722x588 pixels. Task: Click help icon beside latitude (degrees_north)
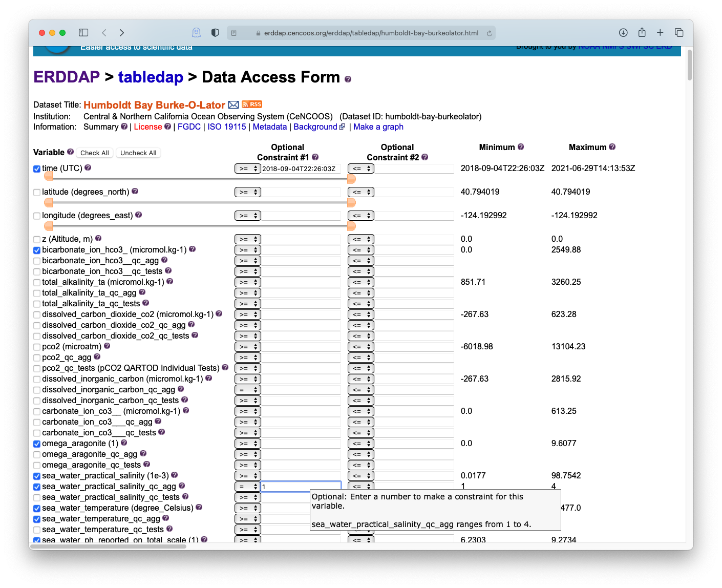(135, 191)
